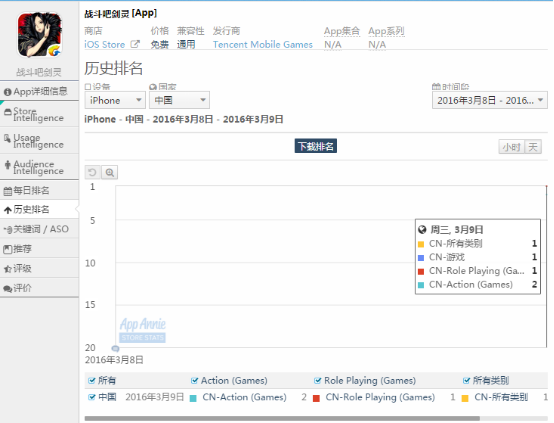Open 评价 reviews section
Screen dimensions: 554x423
(x=39, y=288)
